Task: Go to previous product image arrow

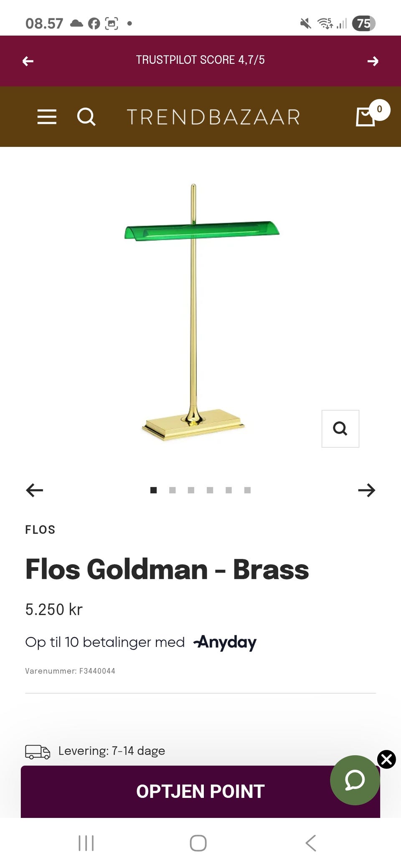Action: (34, 490)
